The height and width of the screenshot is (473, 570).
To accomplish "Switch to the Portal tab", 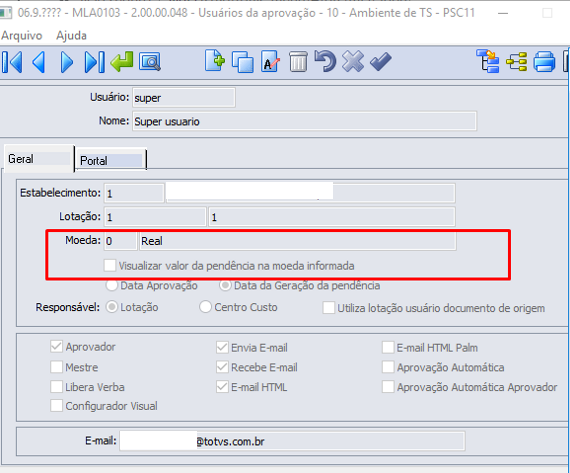I will [111, 160].
